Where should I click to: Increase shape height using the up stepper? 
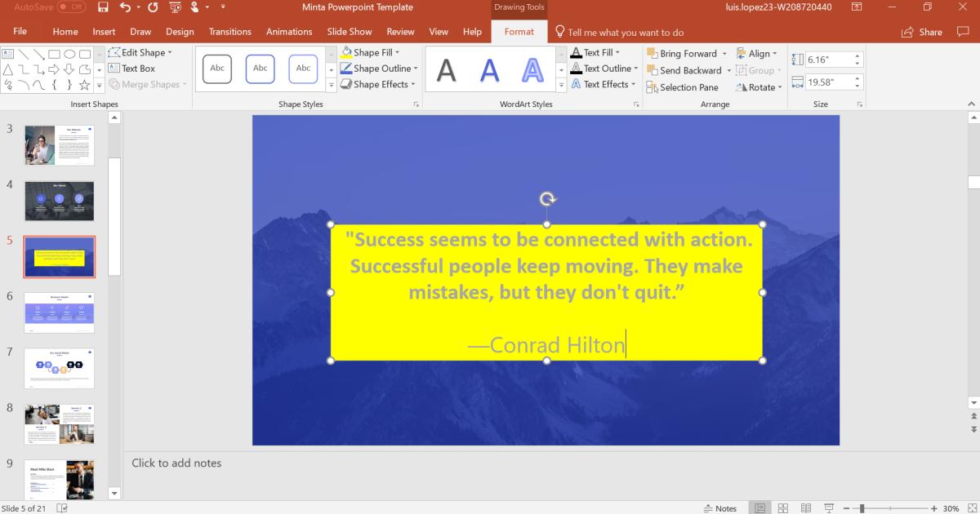(857, 54)
